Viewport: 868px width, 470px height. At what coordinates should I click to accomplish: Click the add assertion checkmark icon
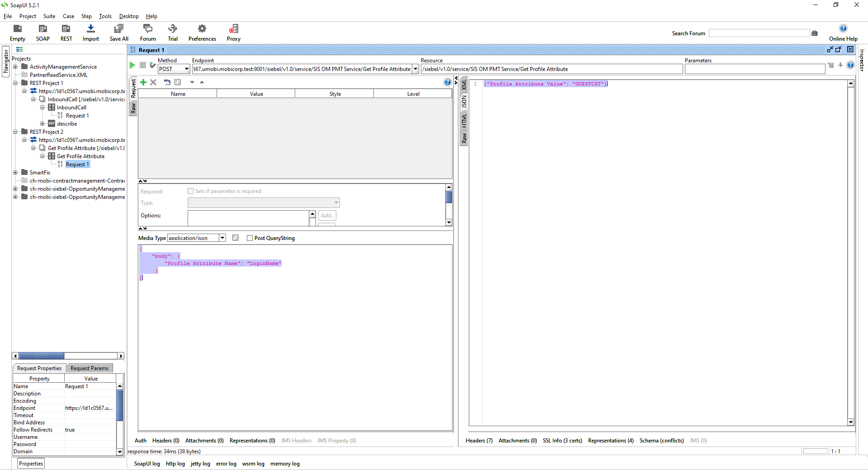[x=153, y=65]
